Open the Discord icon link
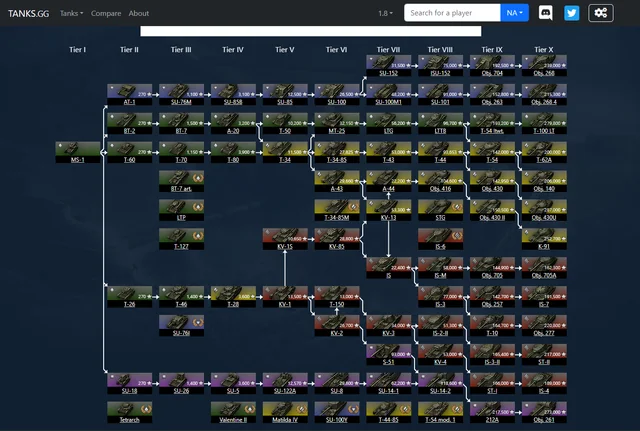 pos(545,13)
